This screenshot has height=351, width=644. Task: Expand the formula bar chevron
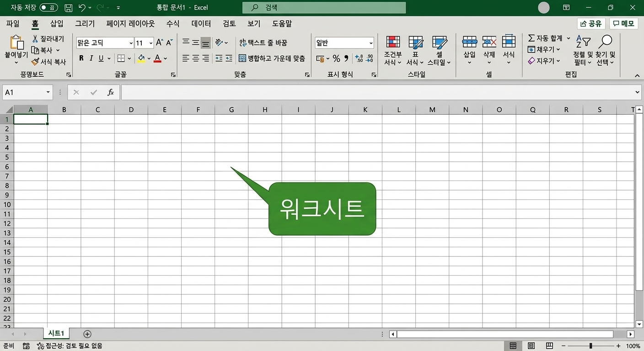pos(638,92)
